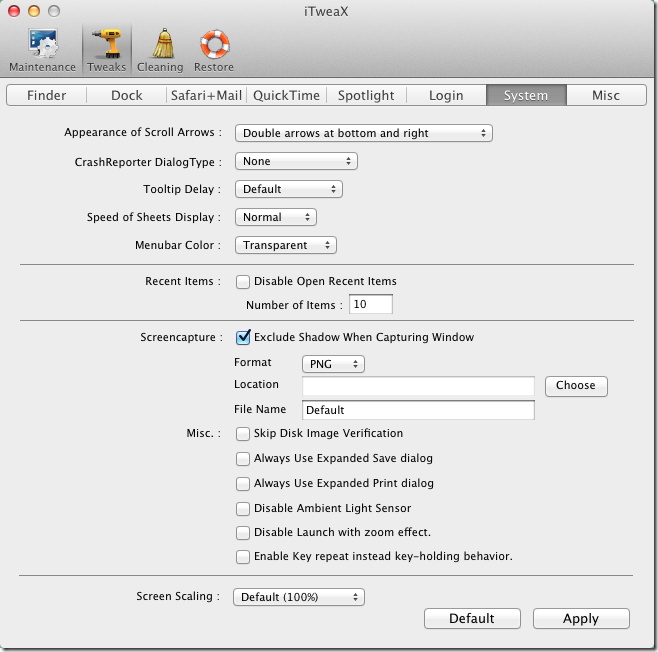
Task: Check Always Use Expanded Save dialog
Action: coord(243,459)
